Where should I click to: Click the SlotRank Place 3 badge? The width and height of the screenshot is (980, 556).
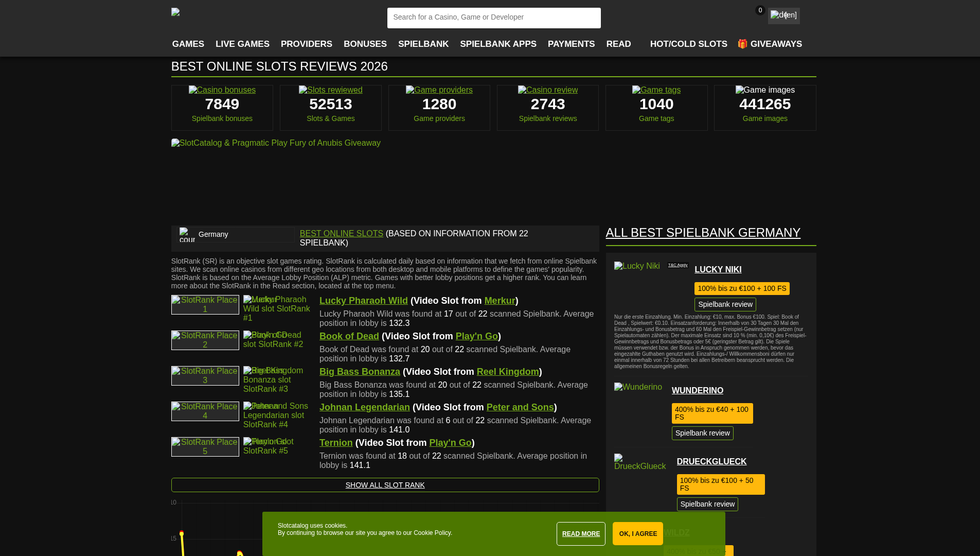tap(205, 376)
